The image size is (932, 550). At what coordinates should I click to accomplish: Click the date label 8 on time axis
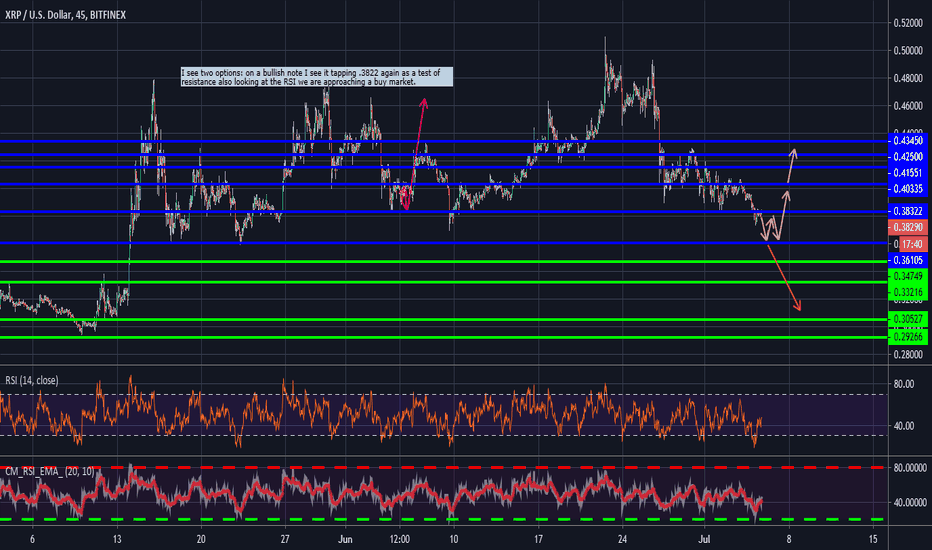click(x=789, y=539)
